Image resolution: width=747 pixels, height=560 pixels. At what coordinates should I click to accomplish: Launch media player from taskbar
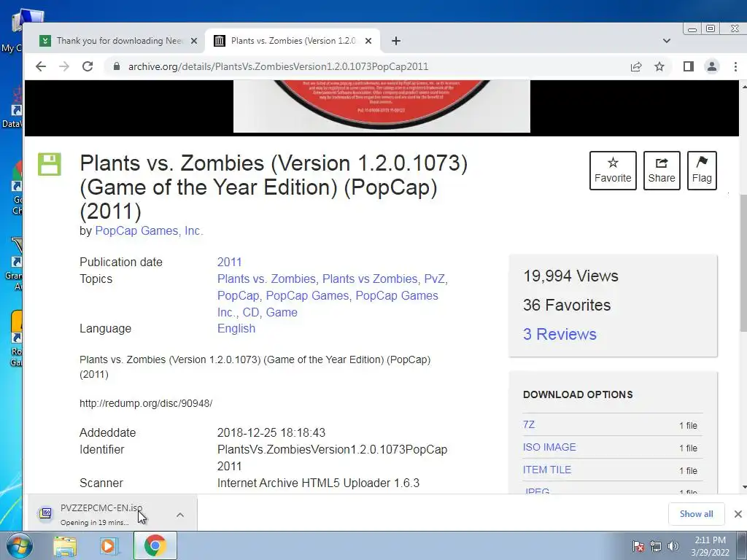109,546
